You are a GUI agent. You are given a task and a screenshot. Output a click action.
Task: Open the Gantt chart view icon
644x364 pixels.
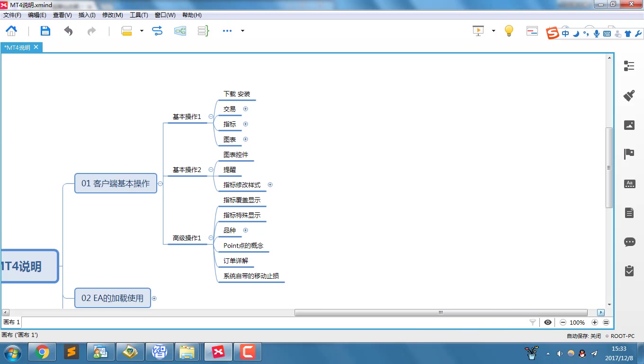coord(532,31)
